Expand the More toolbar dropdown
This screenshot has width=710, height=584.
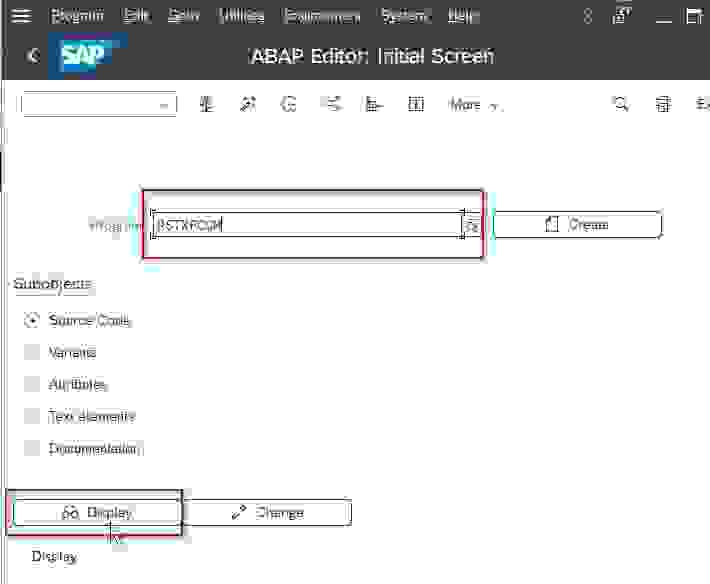point(475,105)
